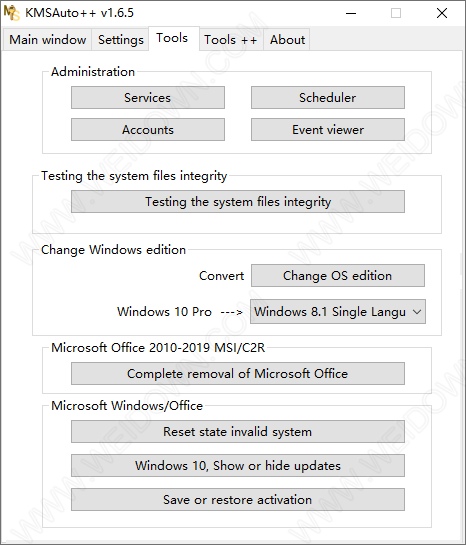Viewport: 466px width, 545px height.
Task: Click the KMSAuto++ app icon in title bar
Action: pyautogui.click(x=11, y=13)
